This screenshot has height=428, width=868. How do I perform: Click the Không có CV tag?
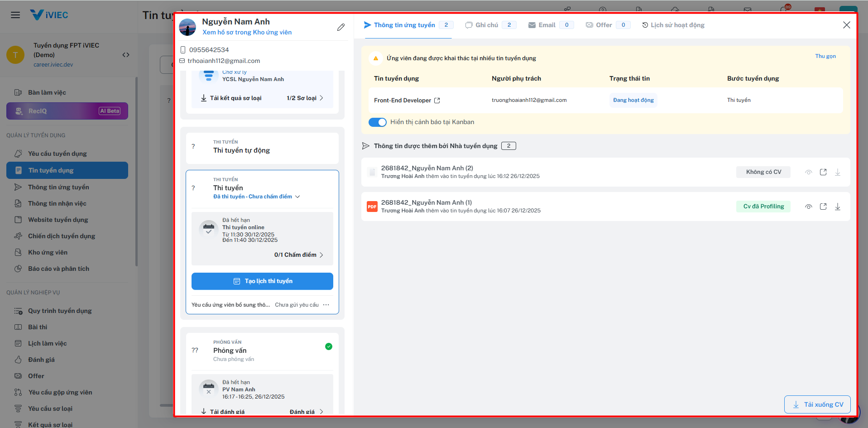click(763, 172)
